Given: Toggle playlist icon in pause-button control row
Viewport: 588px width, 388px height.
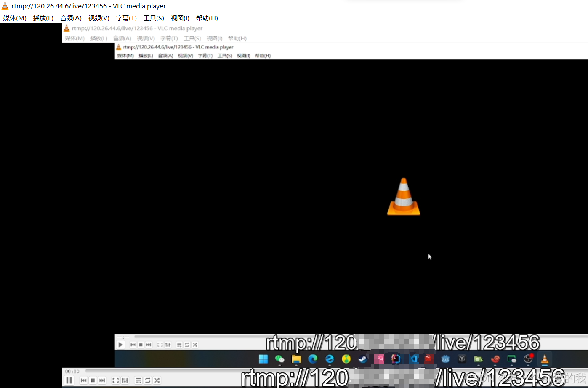Looking at the screenshot, I should tap(138, 380).
